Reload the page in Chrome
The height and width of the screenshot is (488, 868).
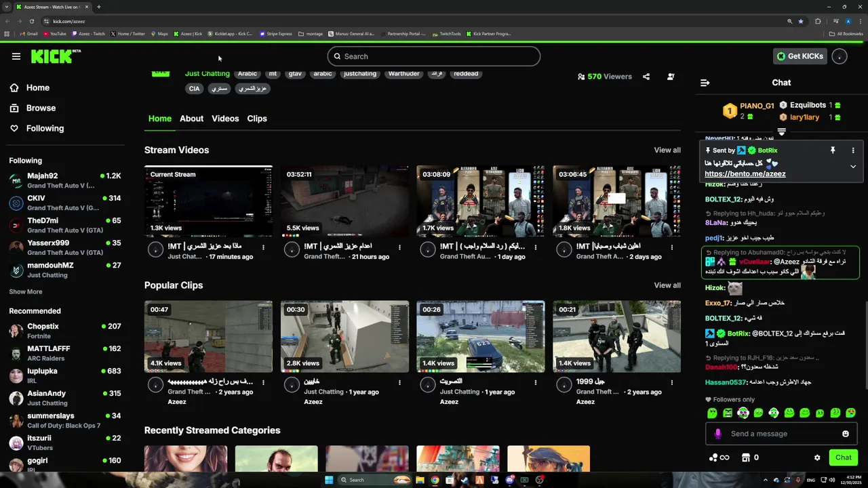tap(31, 21)
